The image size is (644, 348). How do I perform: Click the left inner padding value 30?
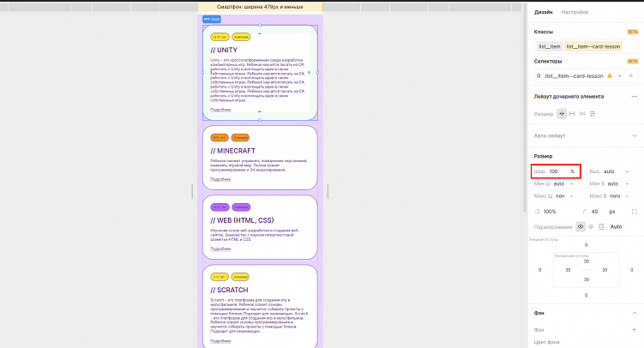[x=568, y=270]
